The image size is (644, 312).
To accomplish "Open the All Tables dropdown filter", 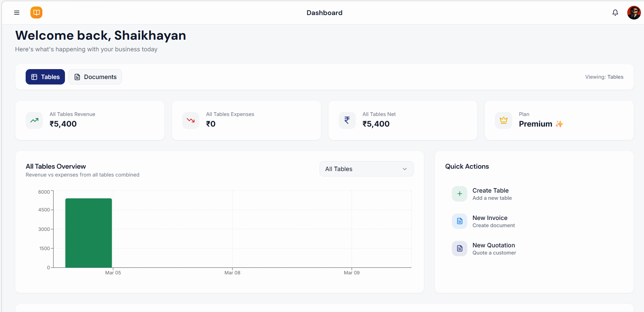I will pos(366,169).
